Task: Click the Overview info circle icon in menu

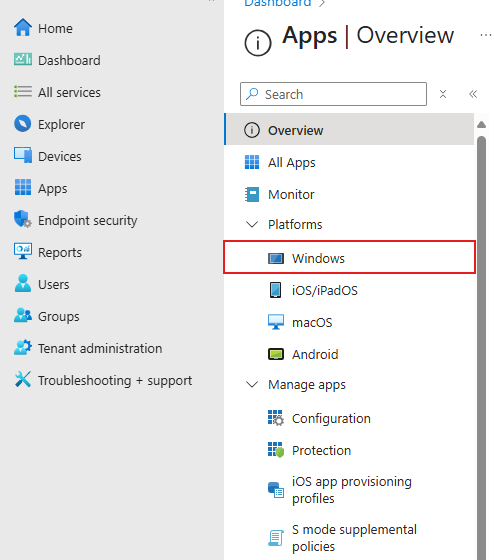Action: (x=252, y=130)
